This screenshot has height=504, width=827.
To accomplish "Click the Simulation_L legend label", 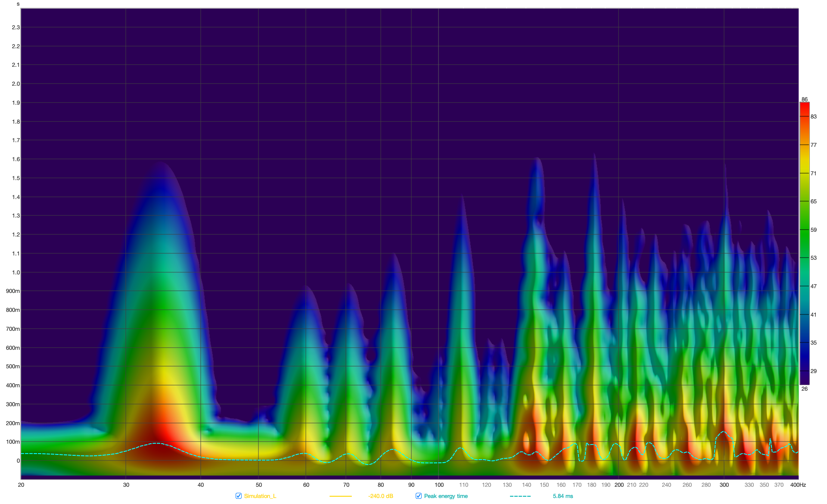I will coord(260,496).
